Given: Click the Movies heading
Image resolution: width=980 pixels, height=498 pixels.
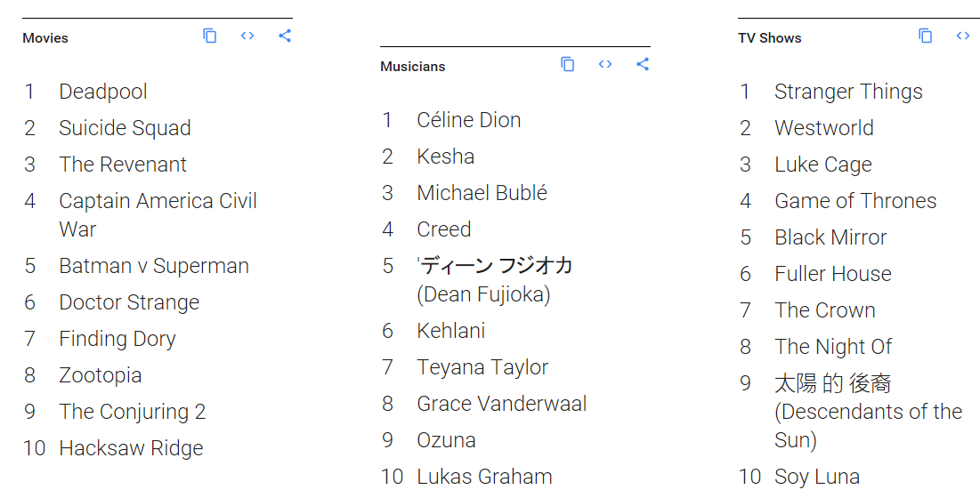Looking at the screenshot, I should click(x=45, y=38).
